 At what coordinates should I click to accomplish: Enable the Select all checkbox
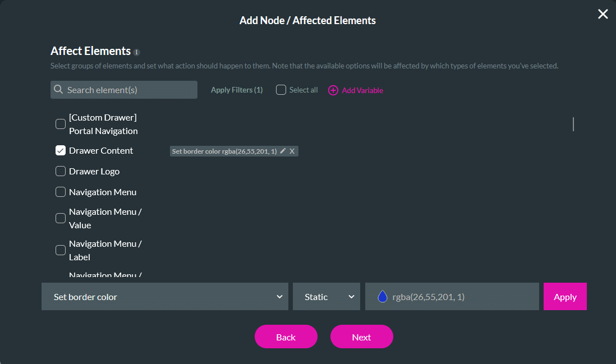click(280, 90)
